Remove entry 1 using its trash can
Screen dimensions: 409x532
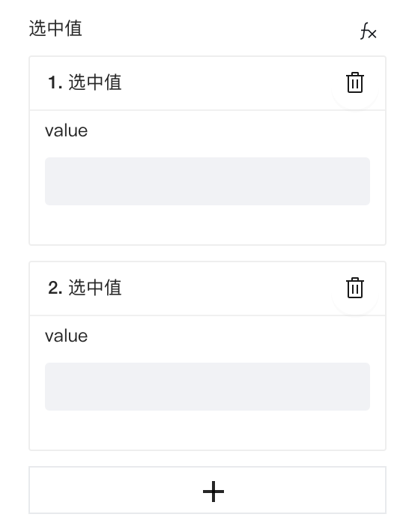[355, 82]
